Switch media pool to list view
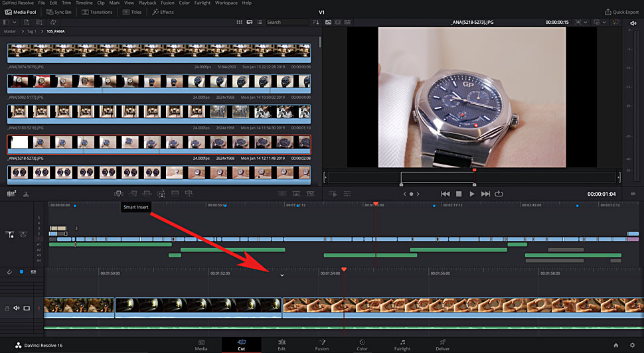 260,22
